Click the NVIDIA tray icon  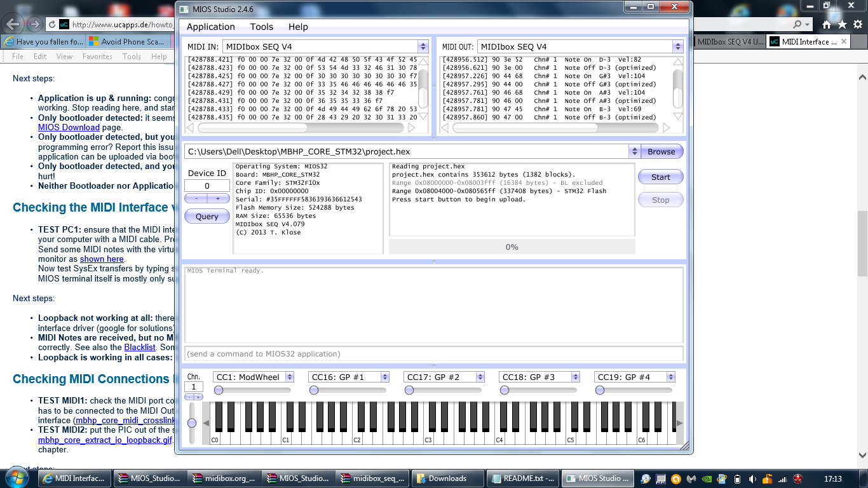(x=707, y=478)
